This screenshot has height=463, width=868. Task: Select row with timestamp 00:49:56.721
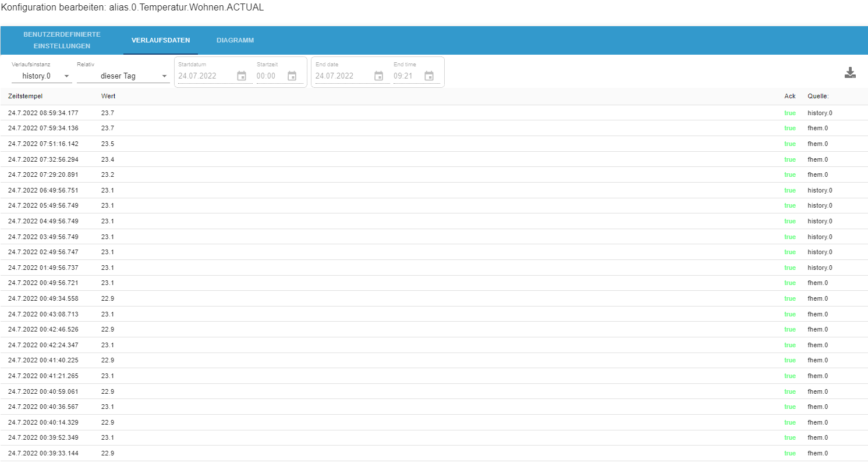pos(434,283)
